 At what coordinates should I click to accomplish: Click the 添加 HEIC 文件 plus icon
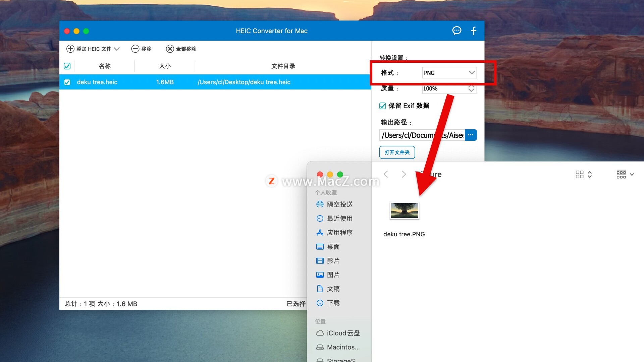70,49
